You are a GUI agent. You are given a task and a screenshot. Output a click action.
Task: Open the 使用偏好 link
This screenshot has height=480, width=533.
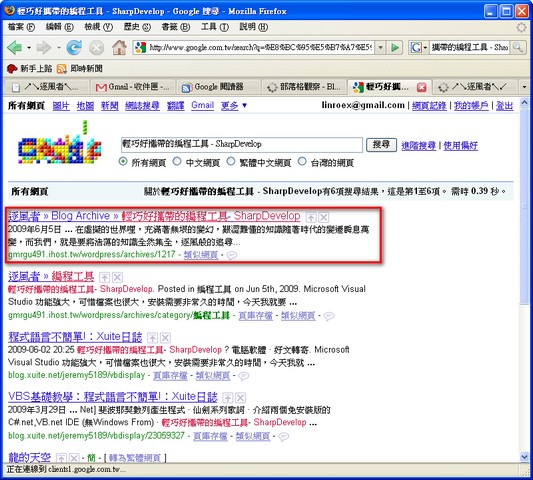click(461, 146)
